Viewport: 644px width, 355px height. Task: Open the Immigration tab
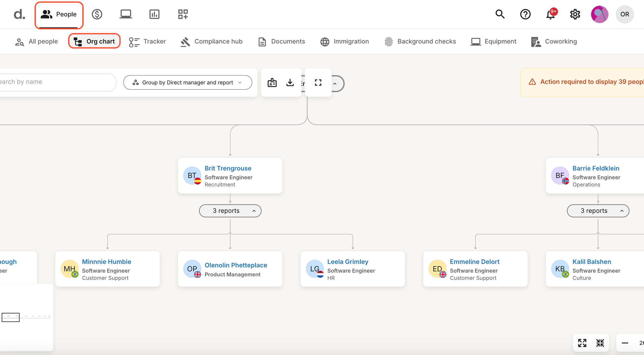coord(345,42)
